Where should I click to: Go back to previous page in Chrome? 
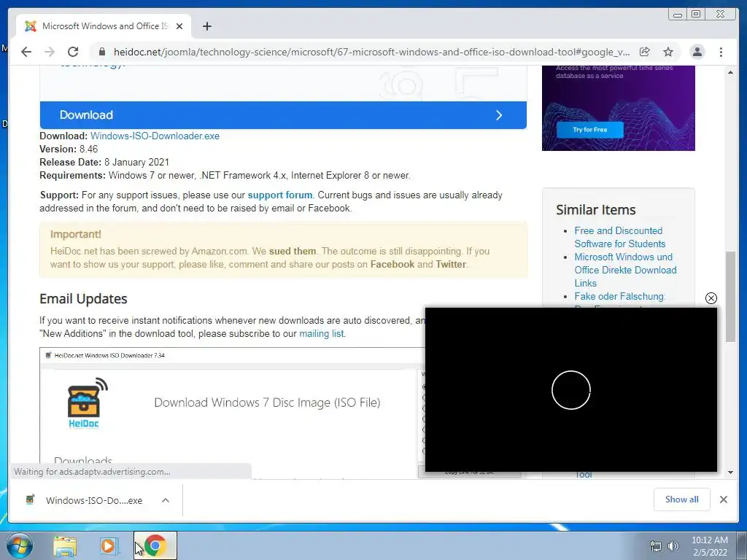coord(26,52)
